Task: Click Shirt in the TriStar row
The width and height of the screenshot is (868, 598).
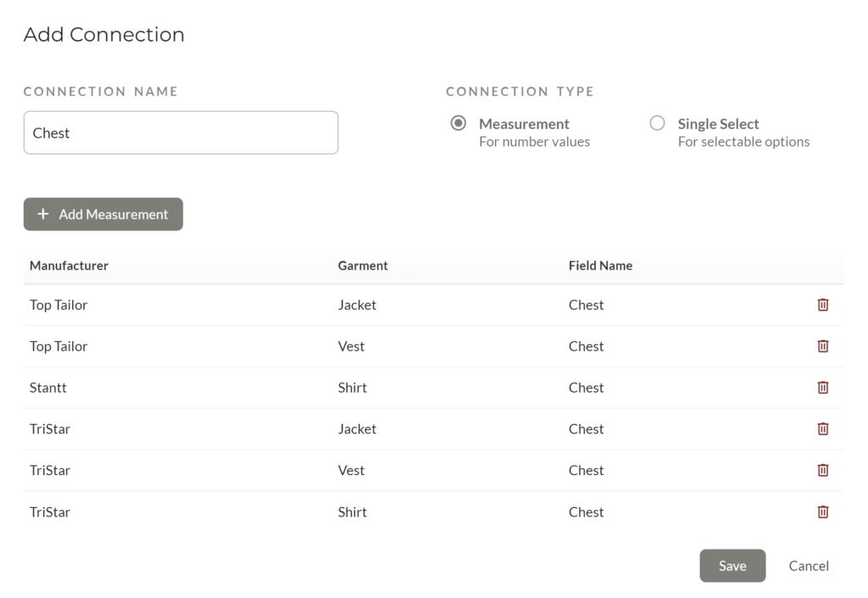Action: tap(352, 512)
